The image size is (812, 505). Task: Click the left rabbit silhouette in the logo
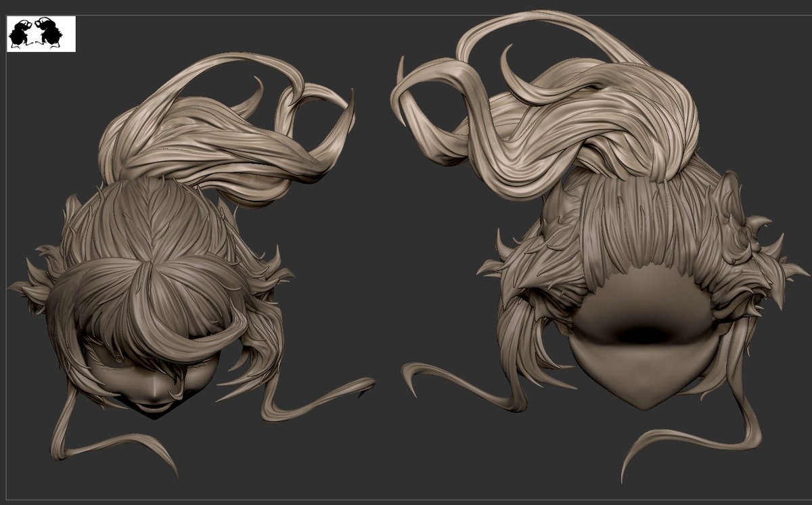coord(20,30)
